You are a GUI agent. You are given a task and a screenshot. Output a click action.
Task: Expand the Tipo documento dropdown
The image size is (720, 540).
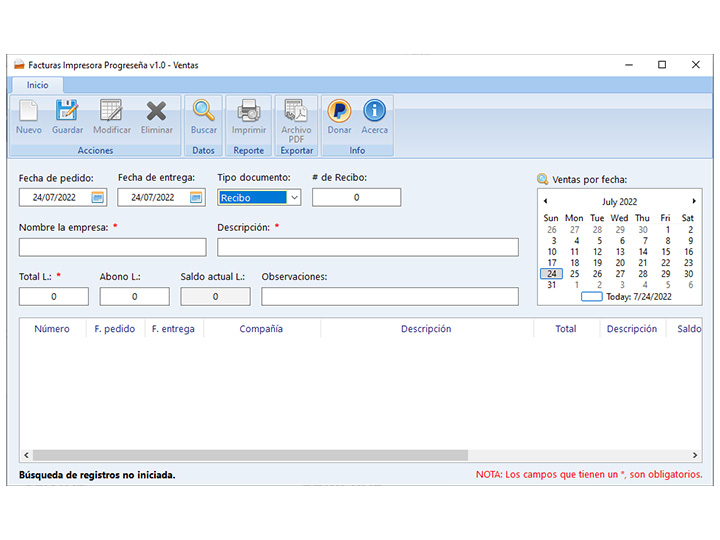click(x=293, y=198)
